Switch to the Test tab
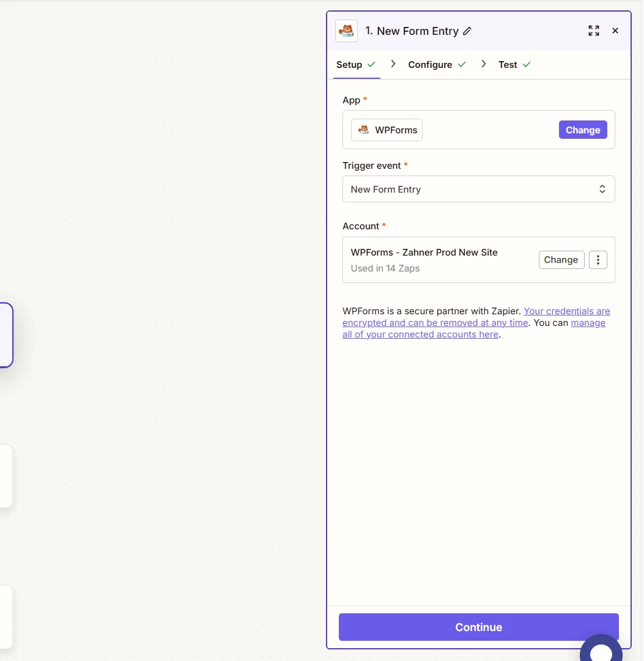 tap(514, 64)
